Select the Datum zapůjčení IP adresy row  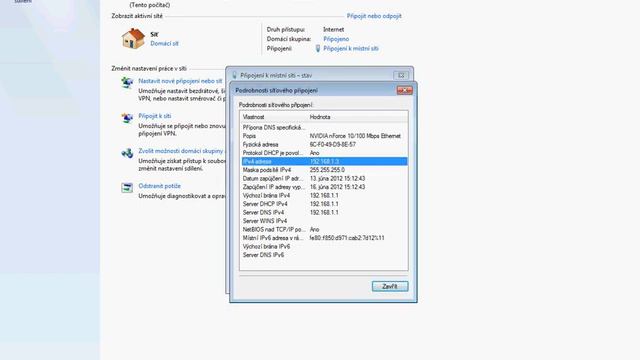pos(324,178)
